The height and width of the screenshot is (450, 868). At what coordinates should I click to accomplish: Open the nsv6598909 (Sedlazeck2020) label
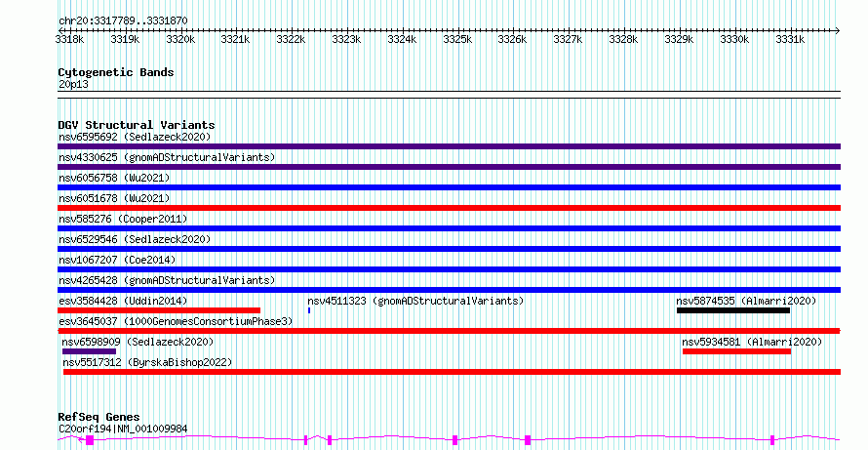point(138,342)
